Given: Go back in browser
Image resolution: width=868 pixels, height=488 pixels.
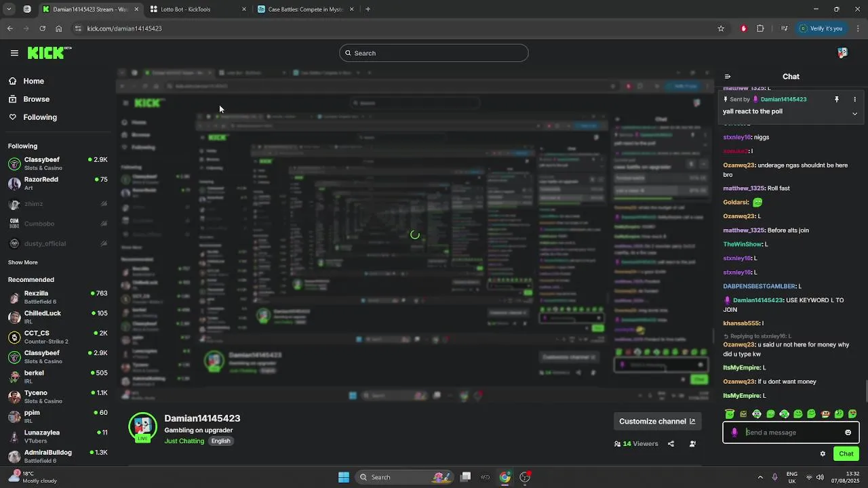Looking at the screenshot, I should (x=9, y=28).
